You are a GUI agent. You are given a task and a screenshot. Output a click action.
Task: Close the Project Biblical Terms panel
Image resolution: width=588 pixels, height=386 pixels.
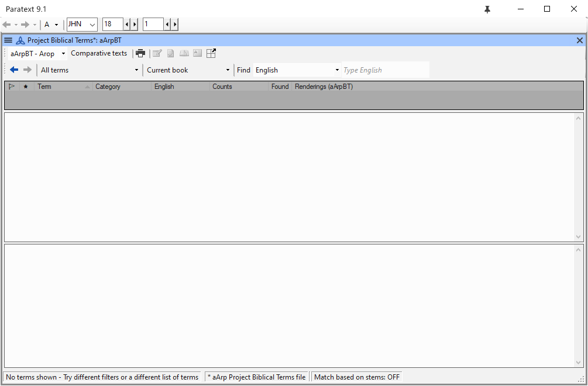tap(580, 40)
